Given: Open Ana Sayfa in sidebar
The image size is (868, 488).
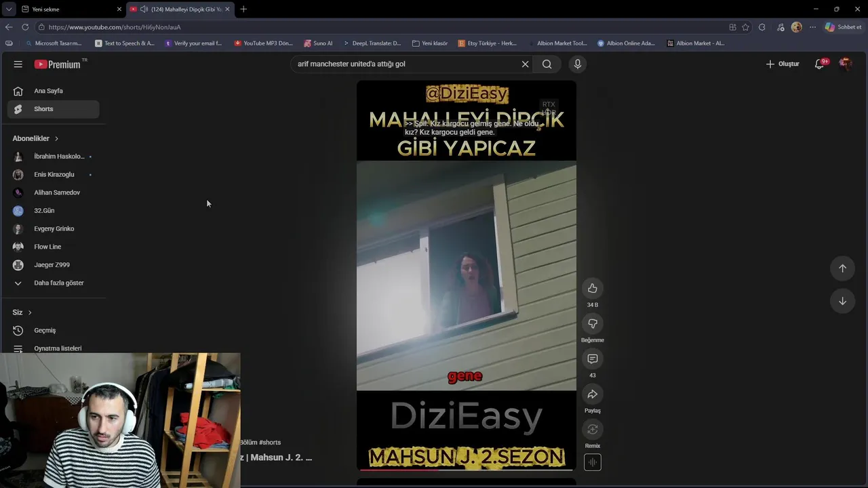Looking at the screenshot, I should tap(53, 91).
